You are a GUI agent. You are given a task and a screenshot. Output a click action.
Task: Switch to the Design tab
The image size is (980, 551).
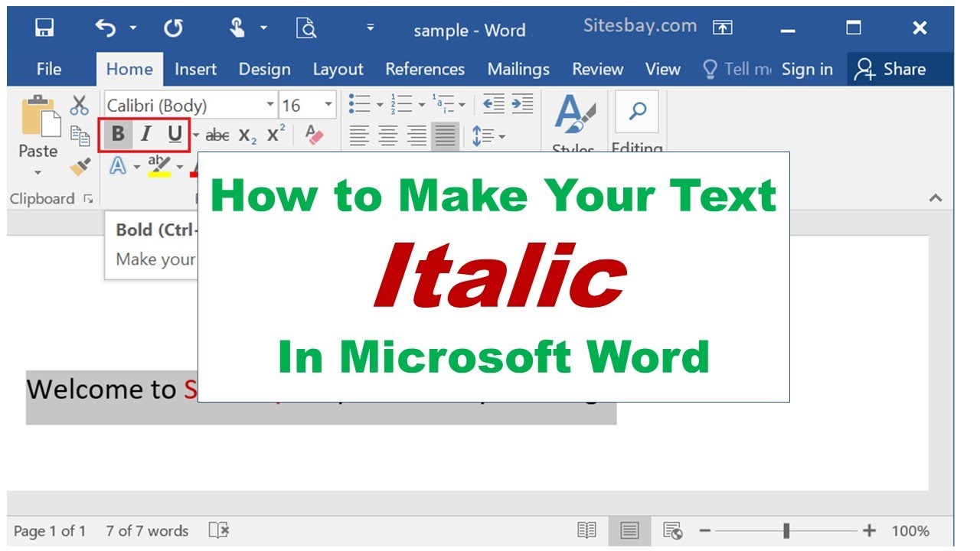(264, 69)
